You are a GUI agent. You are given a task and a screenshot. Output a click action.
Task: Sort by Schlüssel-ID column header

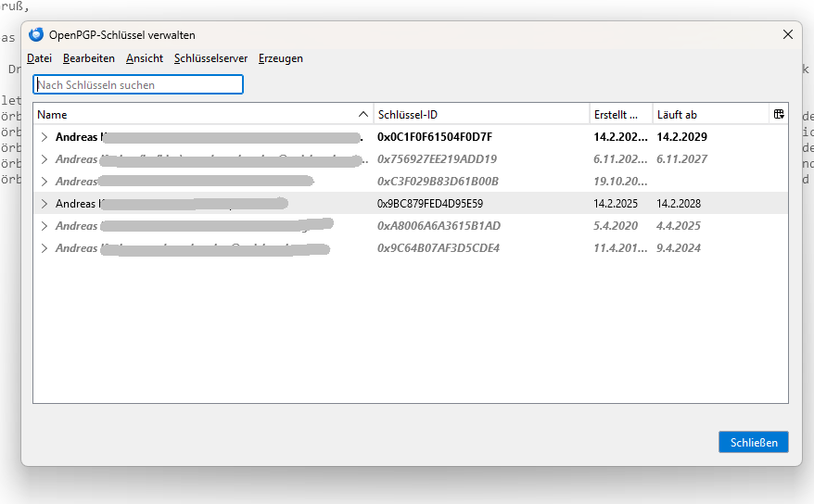pyautogui.click(x=480, y=115)
